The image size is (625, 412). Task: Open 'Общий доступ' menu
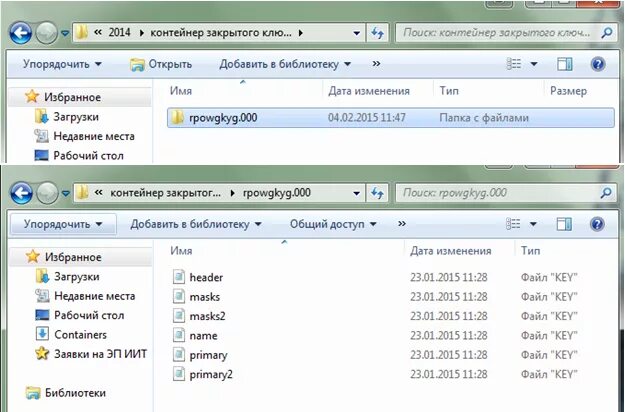333,224
